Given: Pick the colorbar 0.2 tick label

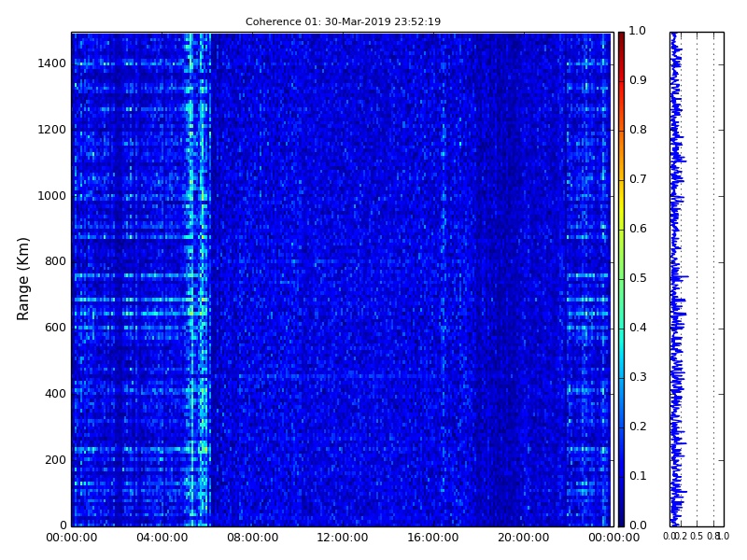Looking at the screenshot, I should (638, 427).
